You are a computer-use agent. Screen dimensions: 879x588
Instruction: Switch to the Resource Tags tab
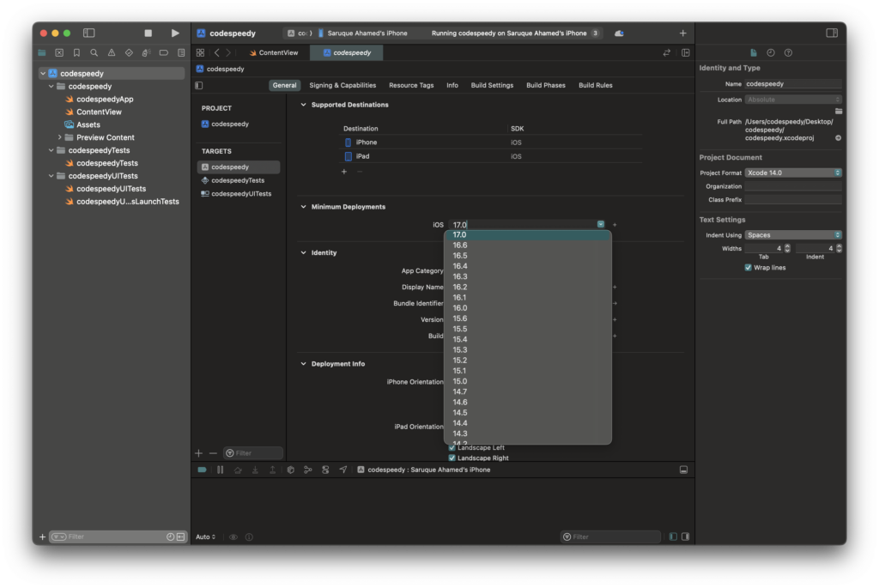411,85
